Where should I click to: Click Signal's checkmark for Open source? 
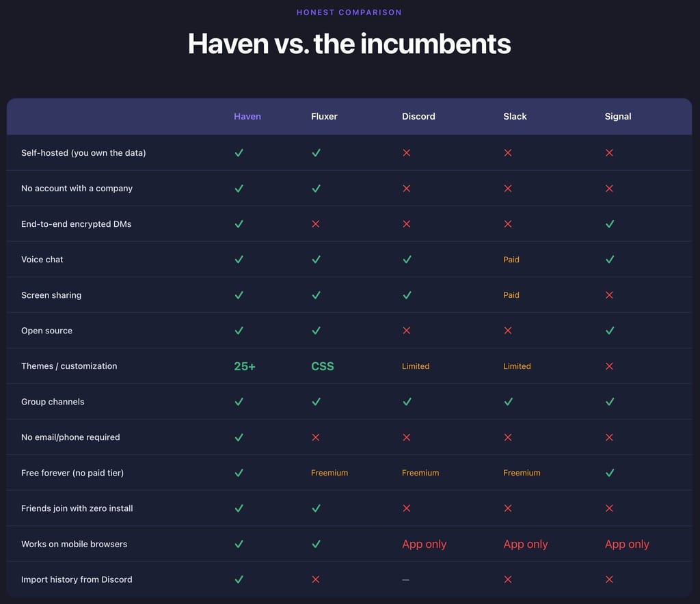tap(609, 331)
